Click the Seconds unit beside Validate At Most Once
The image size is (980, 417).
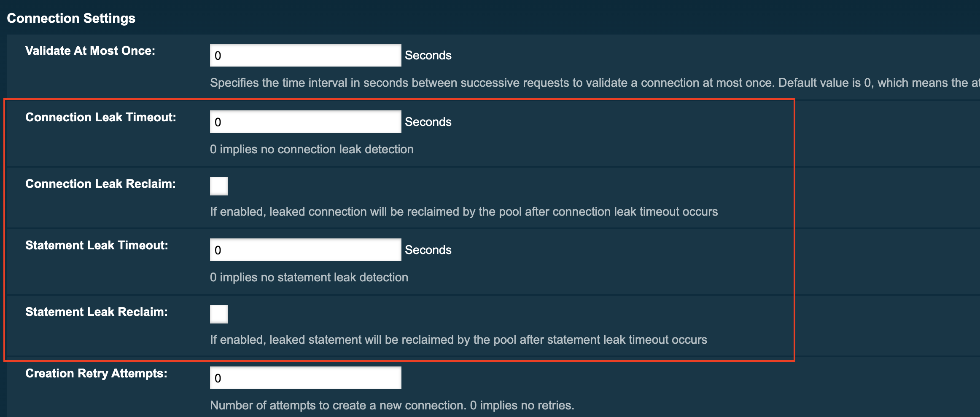[x=428, y=55]
